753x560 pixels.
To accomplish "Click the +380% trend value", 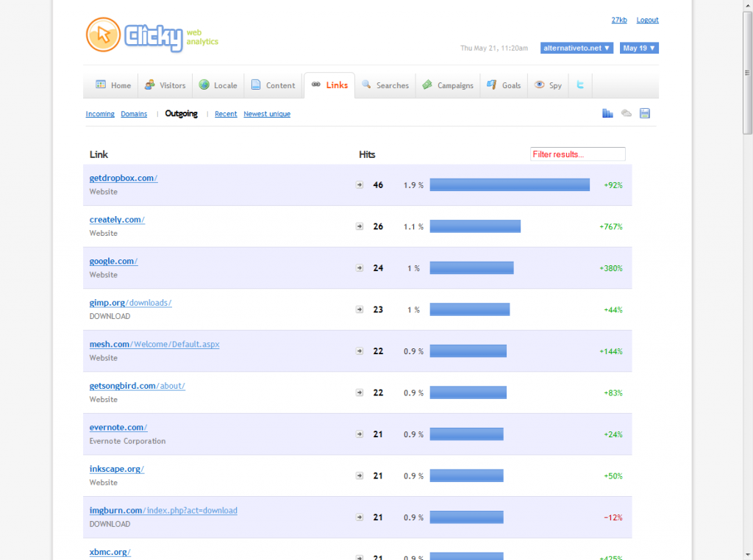I will [x=611, y=268].
